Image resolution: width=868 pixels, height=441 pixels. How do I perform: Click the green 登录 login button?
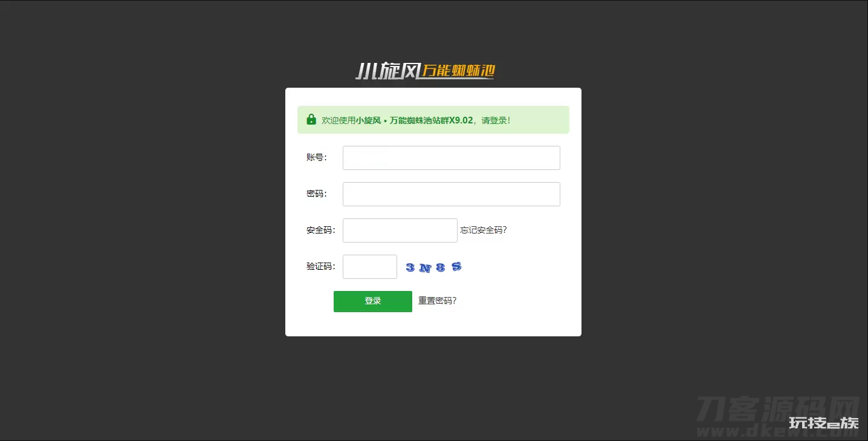373,301
